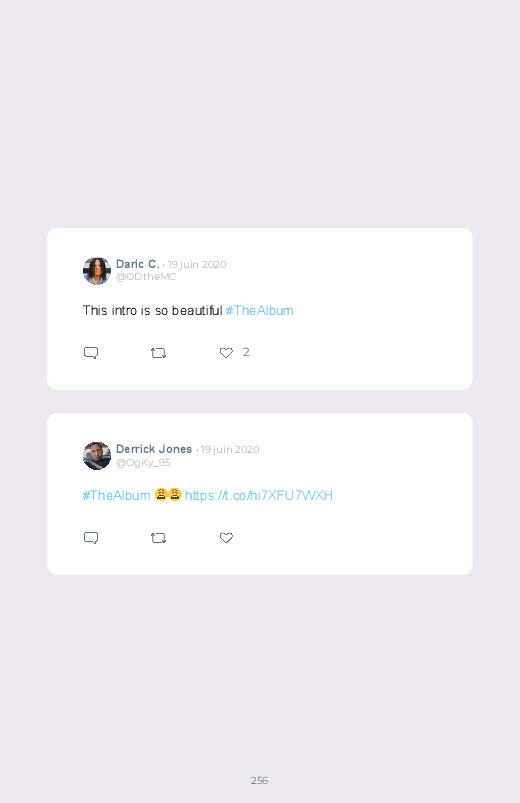The width and height of the screenshot is (520, 803).
Task: Click the page number 256
Action: (x=259, y=780)
